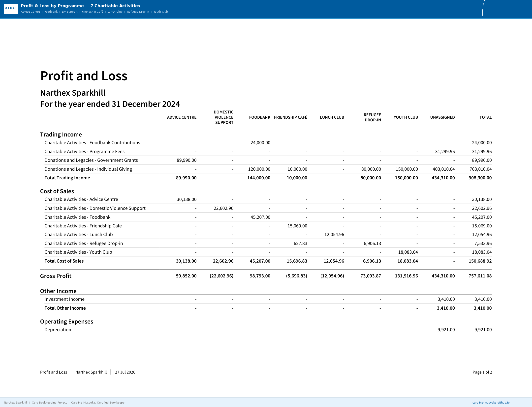Select the Gross Profit total value 757,611.08
This screenshot has width=532, height=407.
point(480,276)
